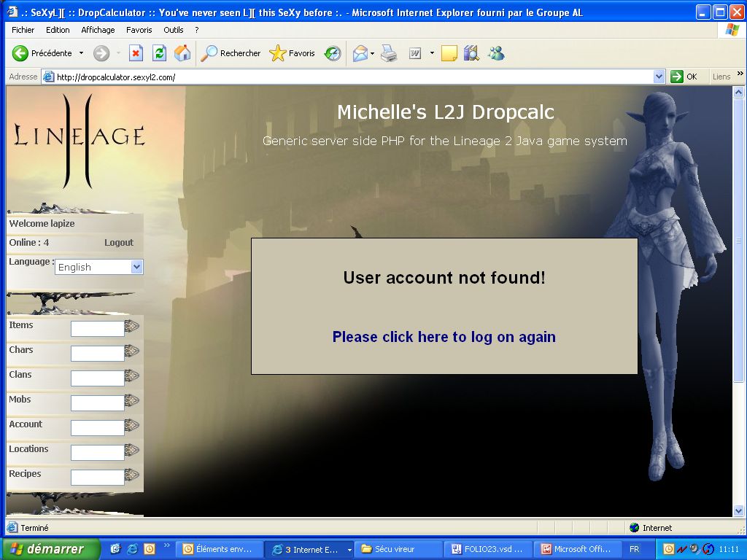Switch to the FOLIO23.vsd taskbar window
This screenshot has height=560, width=747.
pos(487,549)
